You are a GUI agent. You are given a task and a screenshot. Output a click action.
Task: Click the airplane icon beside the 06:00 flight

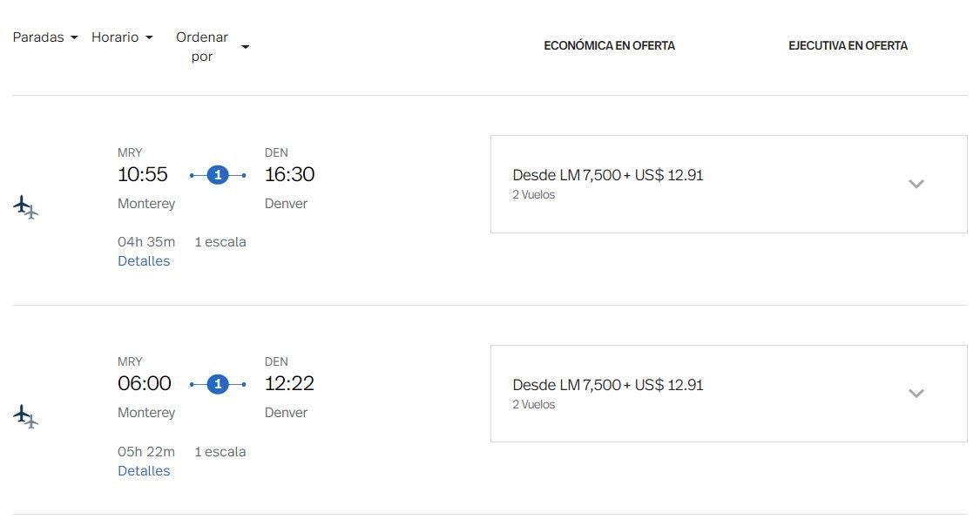25,416
